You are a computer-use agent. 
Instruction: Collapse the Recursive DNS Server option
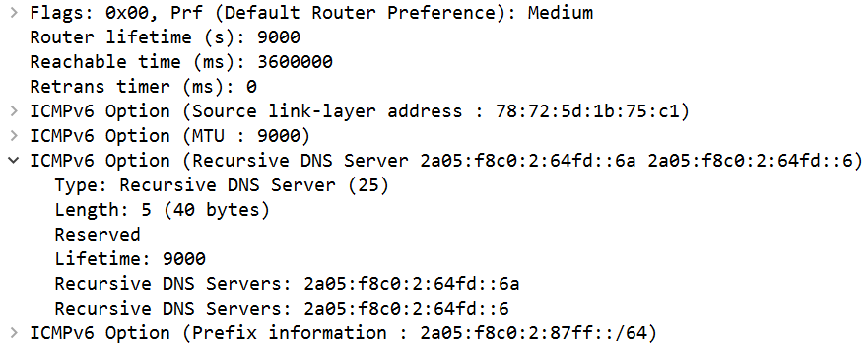click(x=13, y=161)
